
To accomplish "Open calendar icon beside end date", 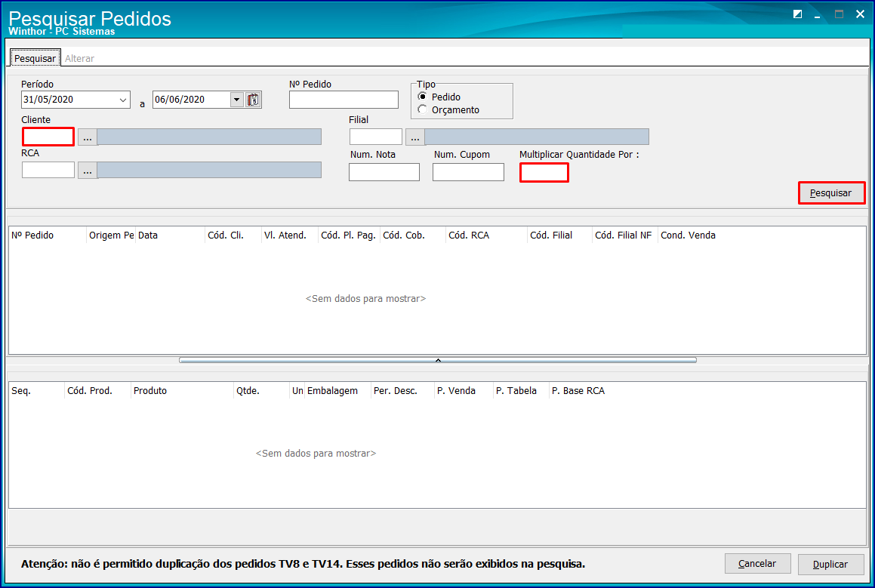I will tap(254, 100).
